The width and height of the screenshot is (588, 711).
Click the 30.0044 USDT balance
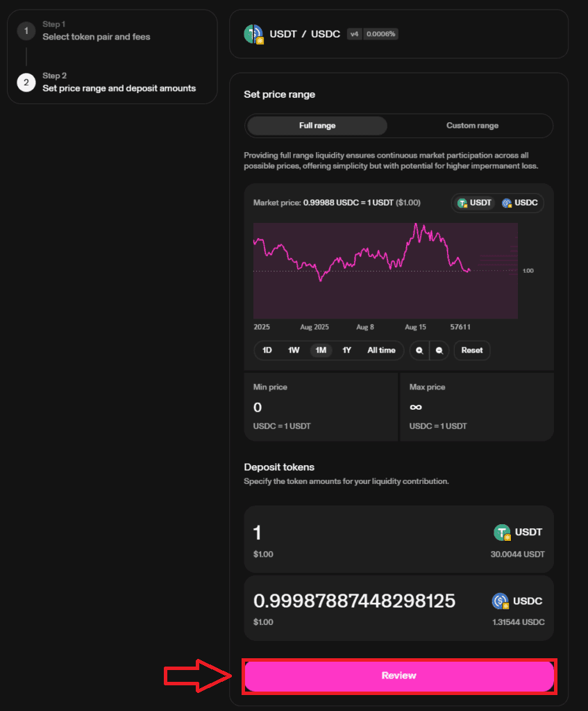[517, 555]
